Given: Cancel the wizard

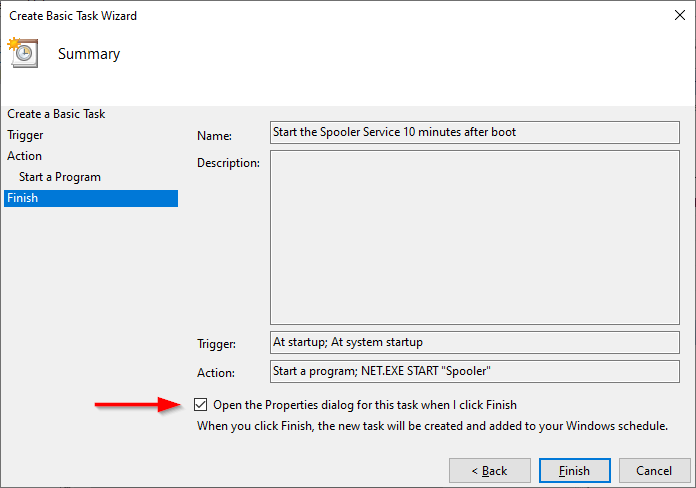Looking at the screenshot, I should coord(654,470).
